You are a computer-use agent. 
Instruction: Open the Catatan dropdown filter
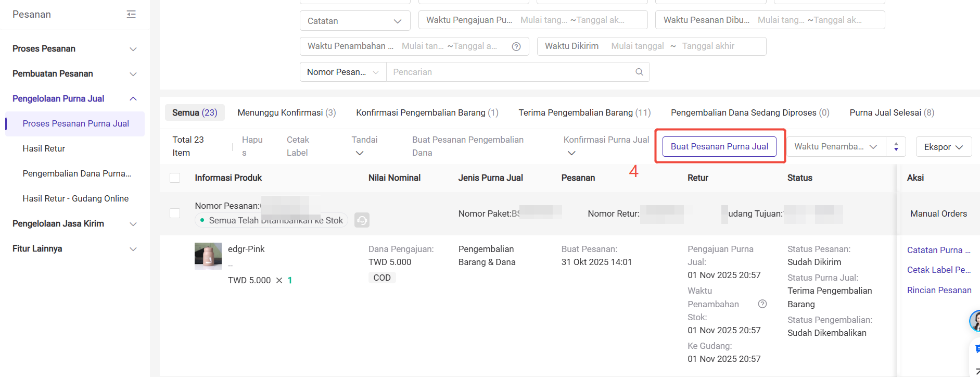point(355,21)
